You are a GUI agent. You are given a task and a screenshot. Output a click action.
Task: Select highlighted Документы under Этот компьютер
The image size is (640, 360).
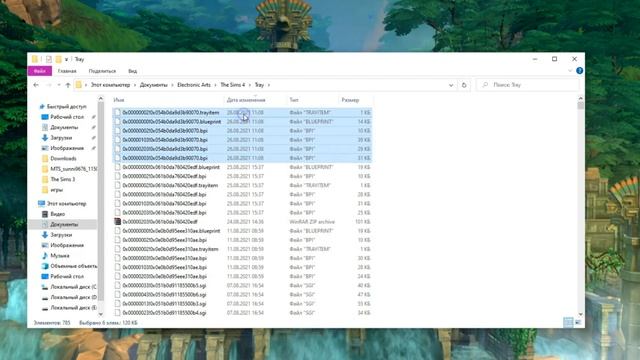[64, 224]
